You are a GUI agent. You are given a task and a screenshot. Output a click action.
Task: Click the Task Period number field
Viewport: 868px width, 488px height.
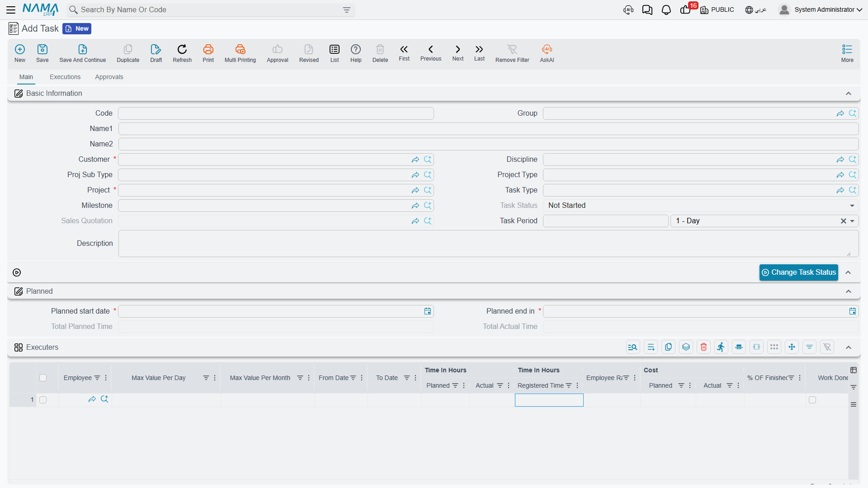point(605,221)
